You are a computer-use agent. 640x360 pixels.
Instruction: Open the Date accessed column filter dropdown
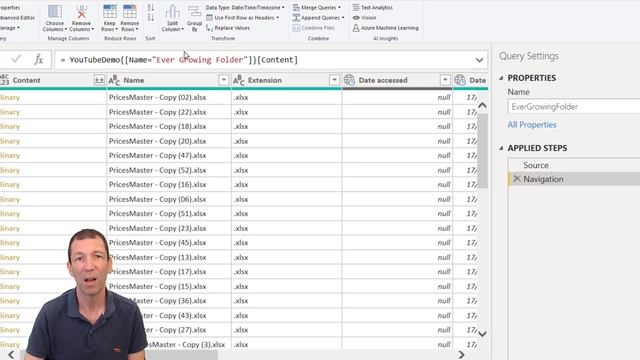point(445,80)
